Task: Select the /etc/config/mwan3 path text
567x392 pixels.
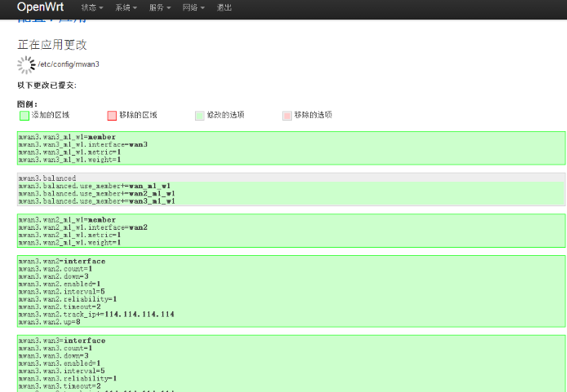Action: [x=69, y=64]
